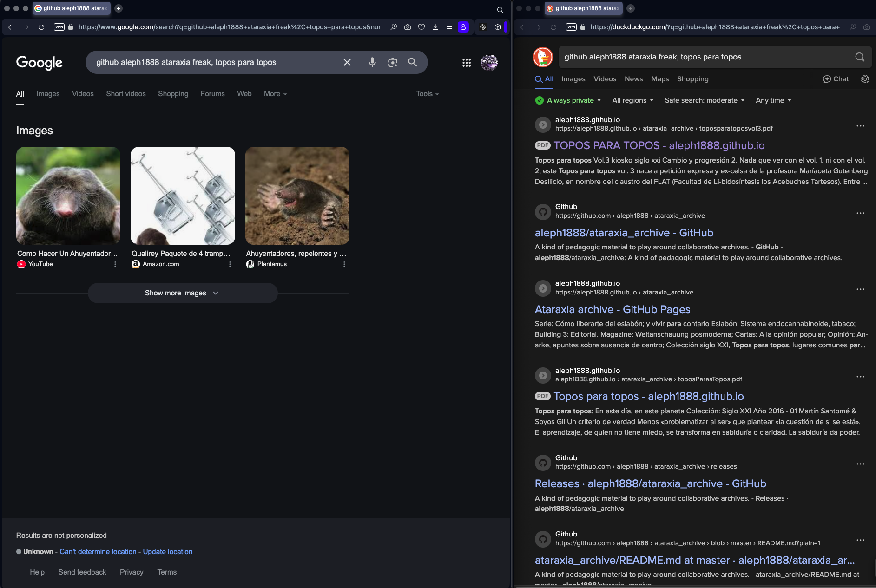Toggle VPN badge in DuckDuckGo window

coord(571,27)
